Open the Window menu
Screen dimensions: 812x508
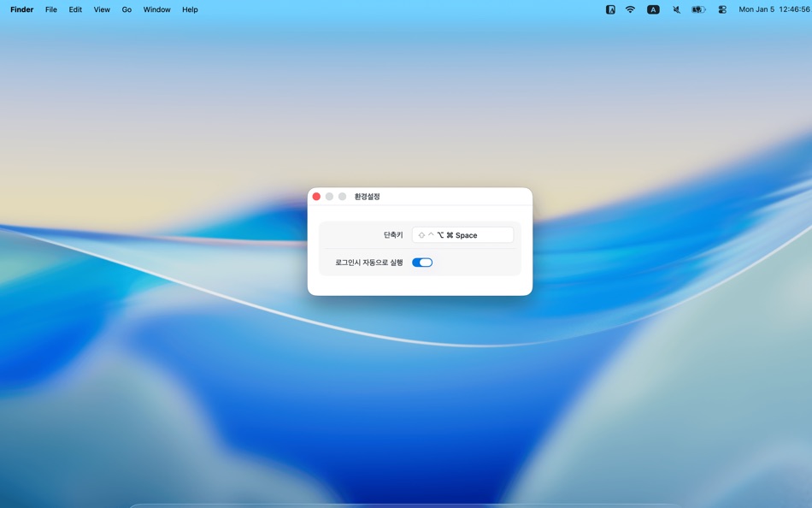tap(157, 9)
